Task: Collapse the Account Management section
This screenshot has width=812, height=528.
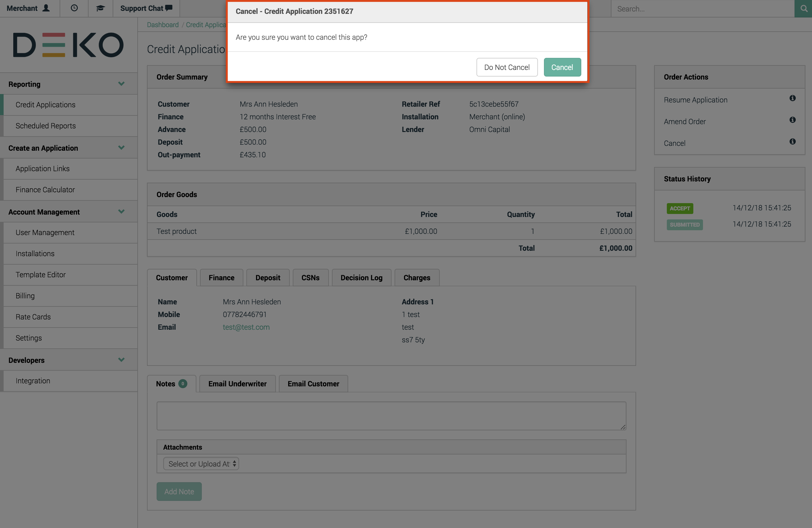Action: coord(121,212)
